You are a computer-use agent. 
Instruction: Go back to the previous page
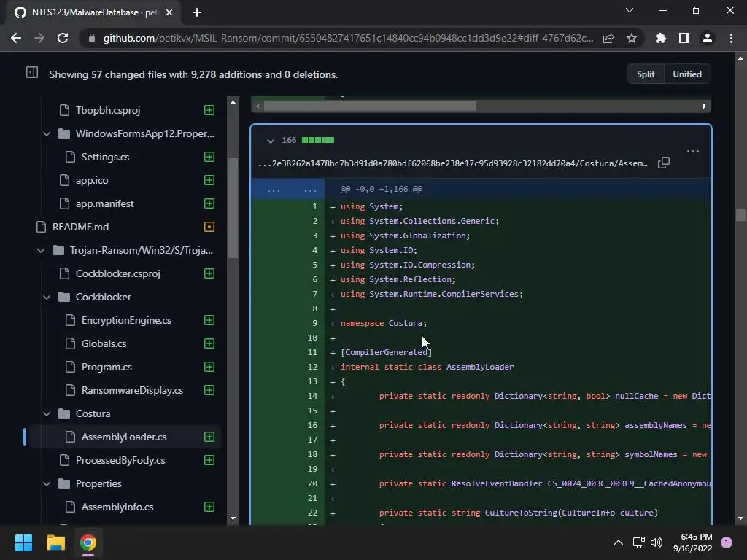(x=16, y=38)
